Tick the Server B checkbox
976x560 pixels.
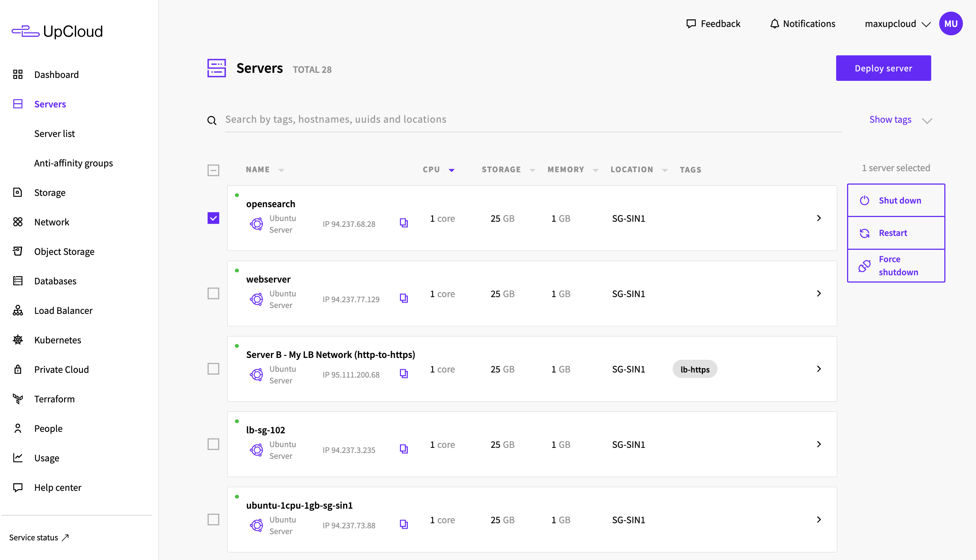(x=213, y=369)
